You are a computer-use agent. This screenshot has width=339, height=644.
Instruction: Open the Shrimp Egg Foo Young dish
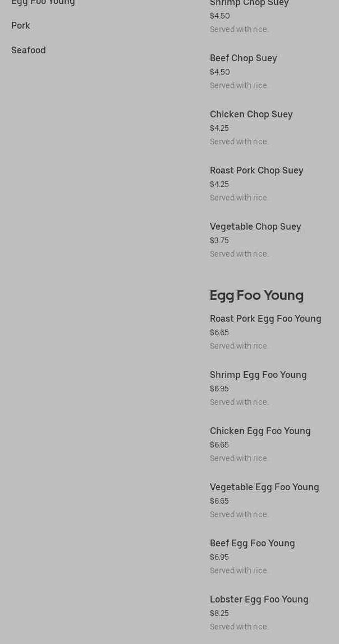(258, 375)
